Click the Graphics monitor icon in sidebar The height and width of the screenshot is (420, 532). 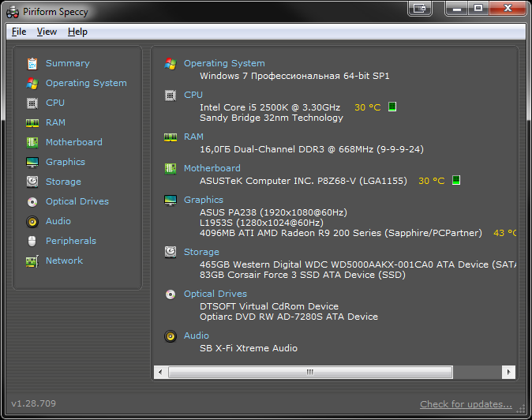[x=32, y=162]
